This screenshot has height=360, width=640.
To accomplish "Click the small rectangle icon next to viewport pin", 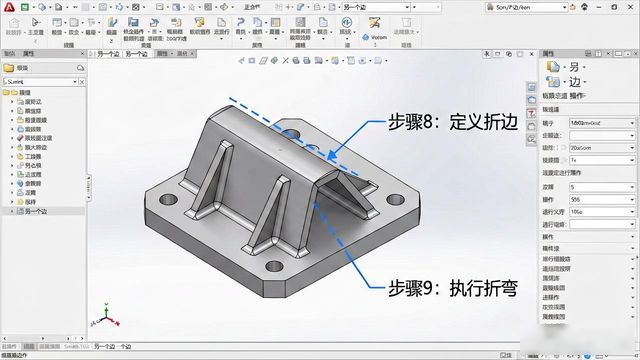I will pos(498,54).
